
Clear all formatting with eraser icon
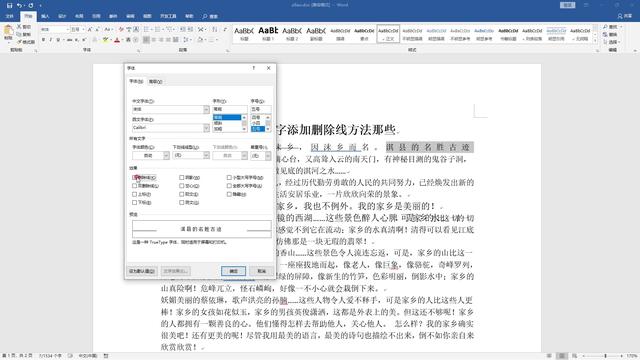pos(121,29)
